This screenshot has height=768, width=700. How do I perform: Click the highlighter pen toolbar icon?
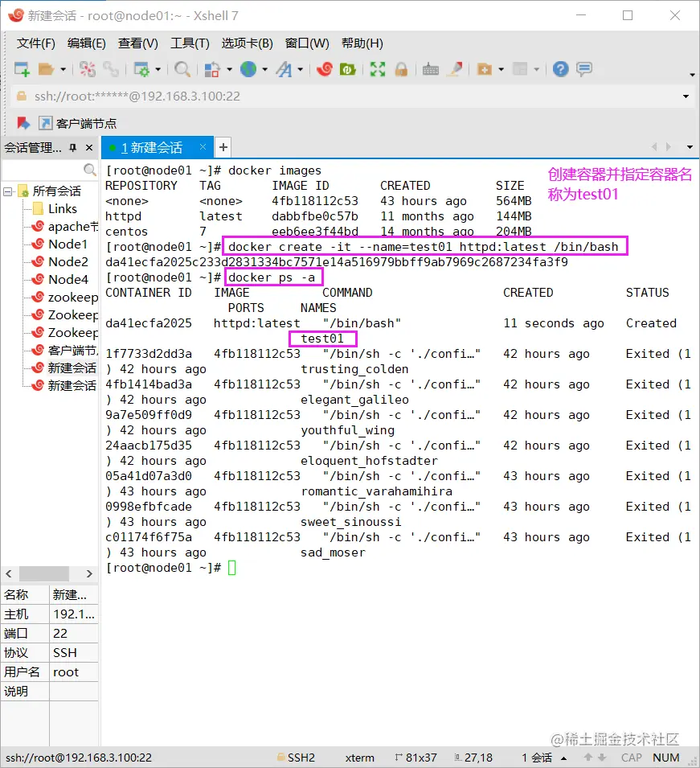pos(456,69)
